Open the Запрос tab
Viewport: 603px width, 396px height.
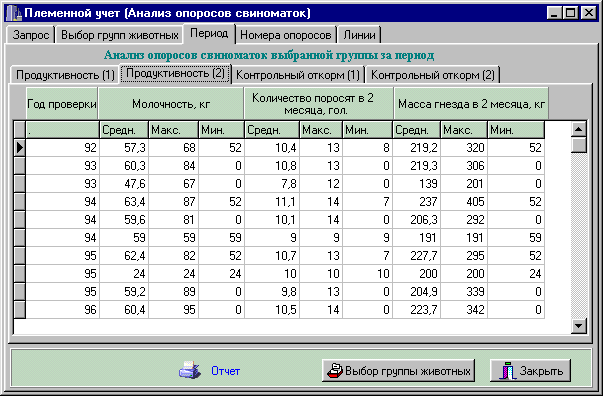(x=31, y=35)
